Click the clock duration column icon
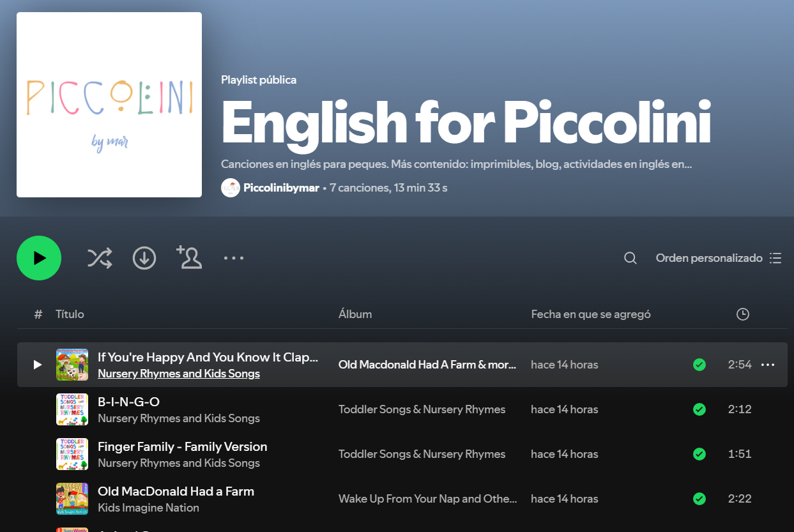794x532 pixels. click(742, 314)
